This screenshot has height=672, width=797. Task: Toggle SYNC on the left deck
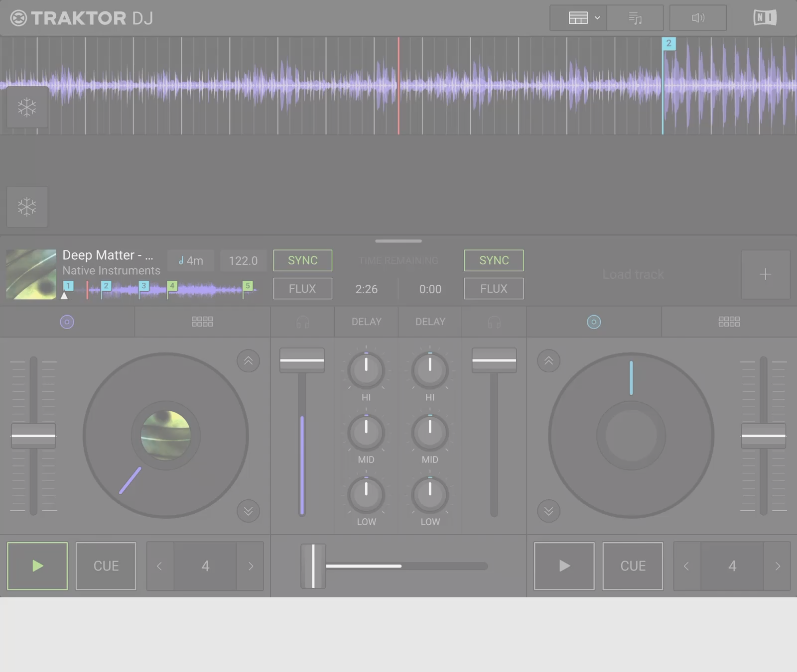click(303, 260)
